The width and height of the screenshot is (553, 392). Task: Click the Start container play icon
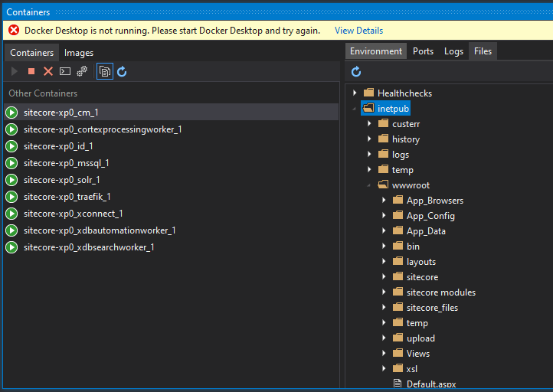click(x=14, y=71)
